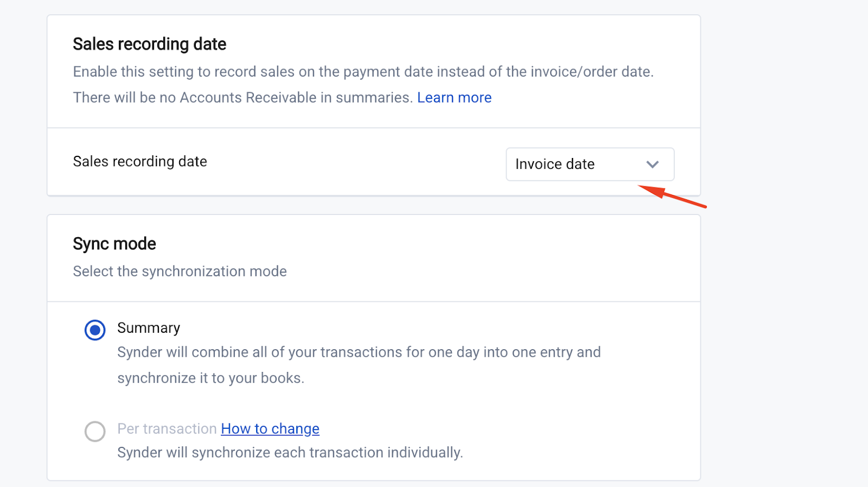Select the Summary sync mode radio button
The width and height of the screenshot is (868, 487).
[x=95, y=330]
